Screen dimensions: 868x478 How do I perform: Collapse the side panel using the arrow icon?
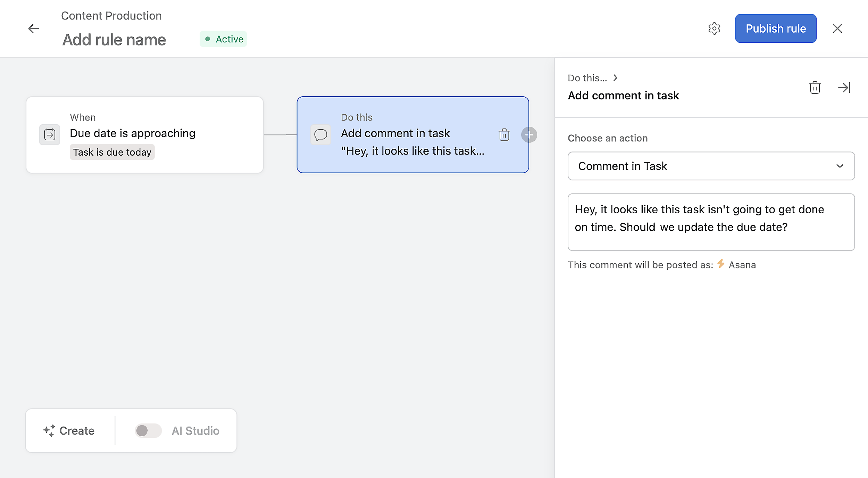click(x=844, y=88)
